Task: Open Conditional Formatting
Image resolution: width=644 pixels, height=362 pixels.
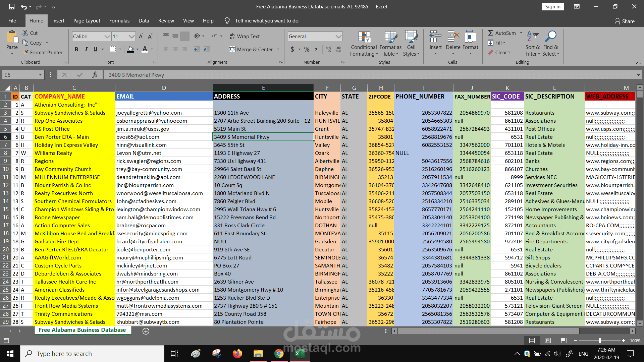Action: [x=364, y=44]
